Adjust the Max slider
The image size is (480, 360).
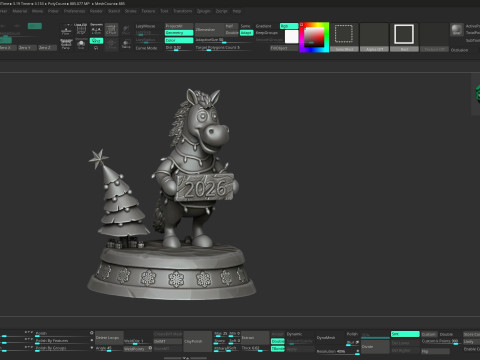[220, 334]
